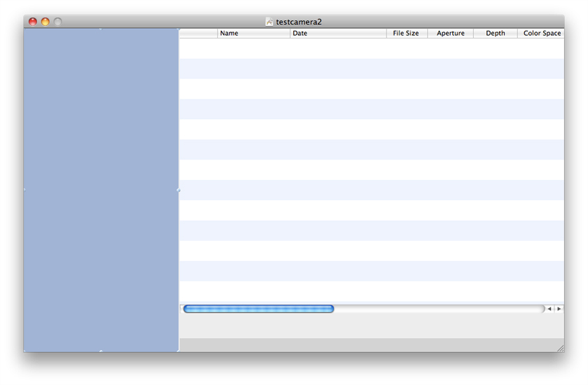Click the scroll left arrow
The width and height of the screenshot is (588, 385).
click(549, 309)
